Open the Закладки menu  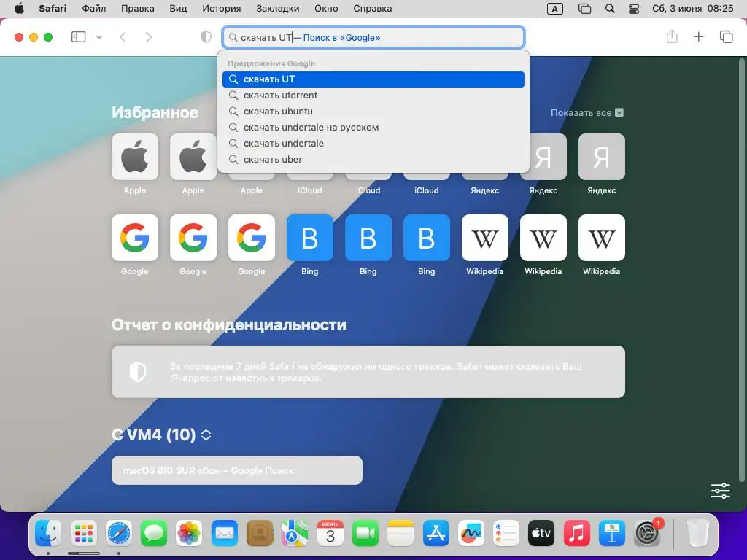point(278,9)
